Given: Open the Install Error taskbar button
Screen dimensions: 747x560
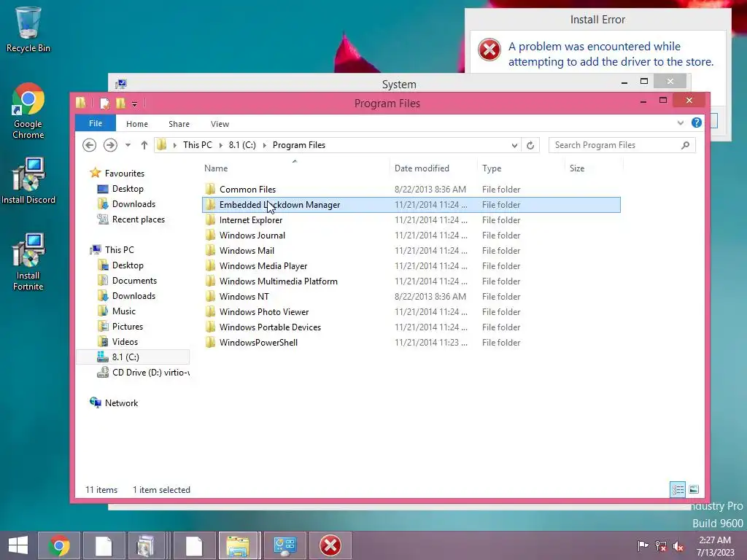Looking at the screenshot, I should (330, 545).
